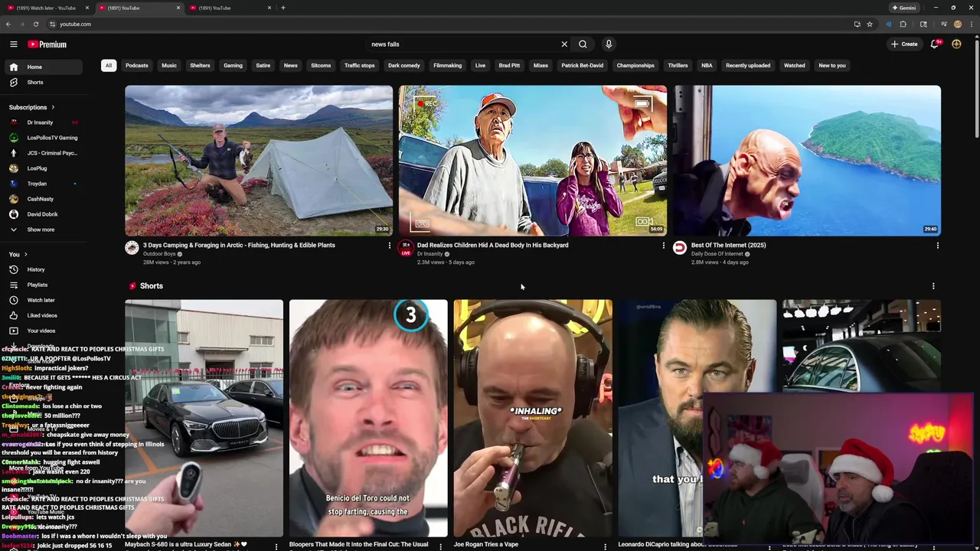Select the Music filter chip
This screenshot has height=551, width=980.
point(169,65)
